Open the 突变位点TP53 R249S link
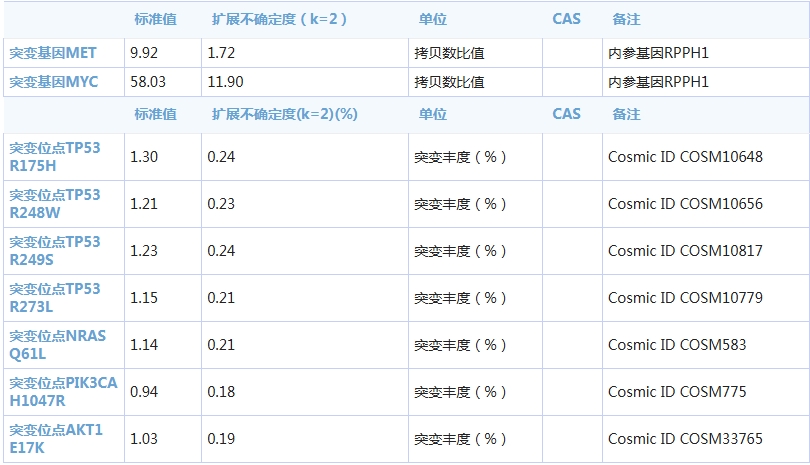 coord(55,251)
